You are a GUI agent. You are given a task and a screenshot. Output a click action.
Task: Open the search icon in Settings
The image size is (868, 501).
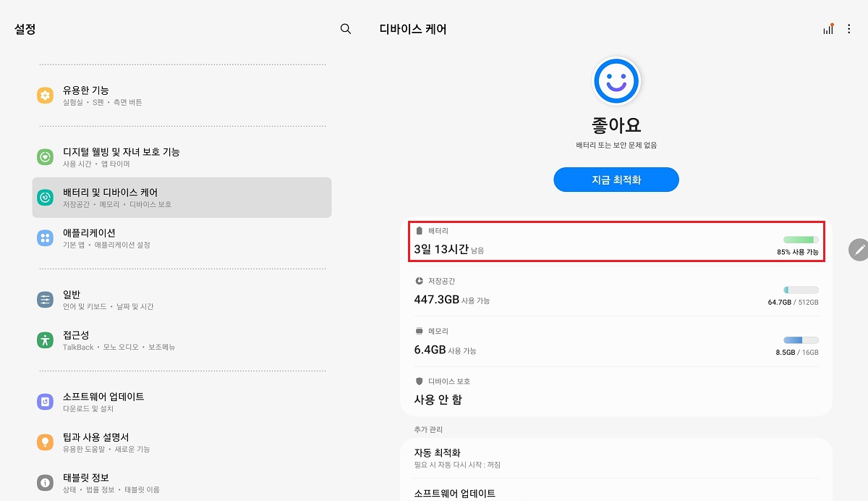pyautogui.click(x=345, y=29)
